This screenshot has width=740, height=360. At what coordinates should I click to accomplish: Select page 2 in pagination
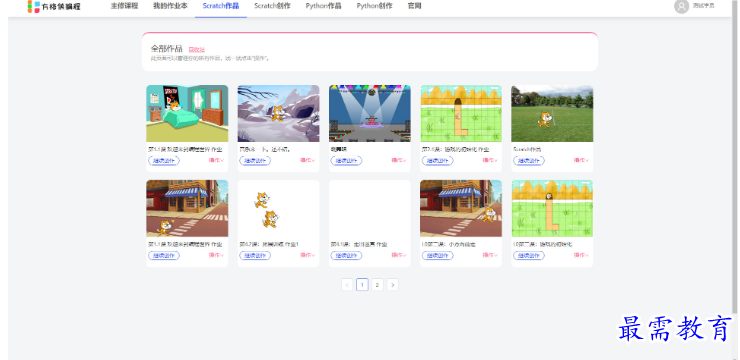tap(377, 285)
